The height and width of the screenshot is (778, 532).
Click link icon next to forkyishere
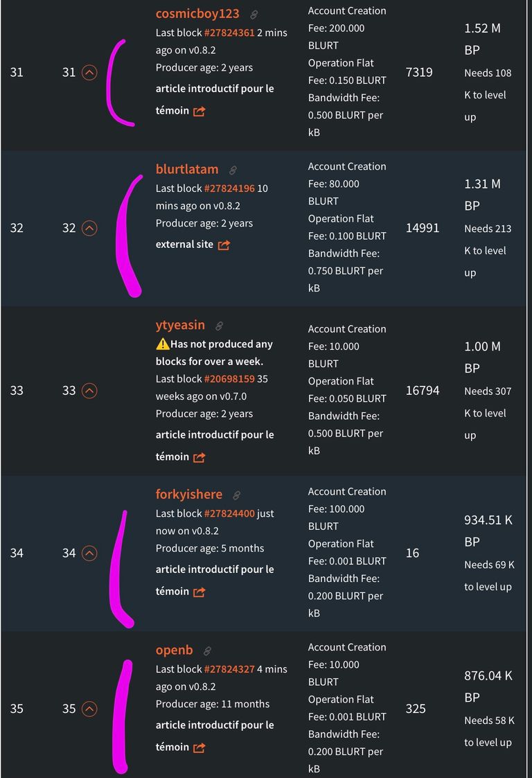(237, 495)
